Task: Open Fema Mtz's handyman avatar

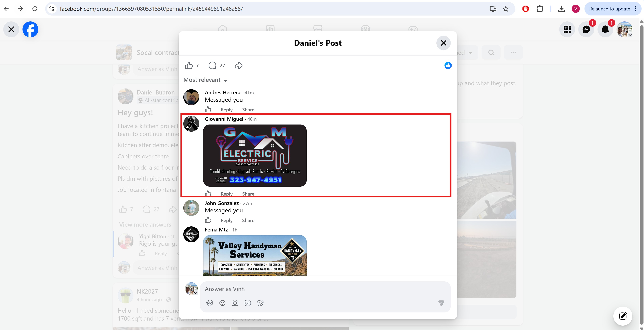Action: point(191,234)
